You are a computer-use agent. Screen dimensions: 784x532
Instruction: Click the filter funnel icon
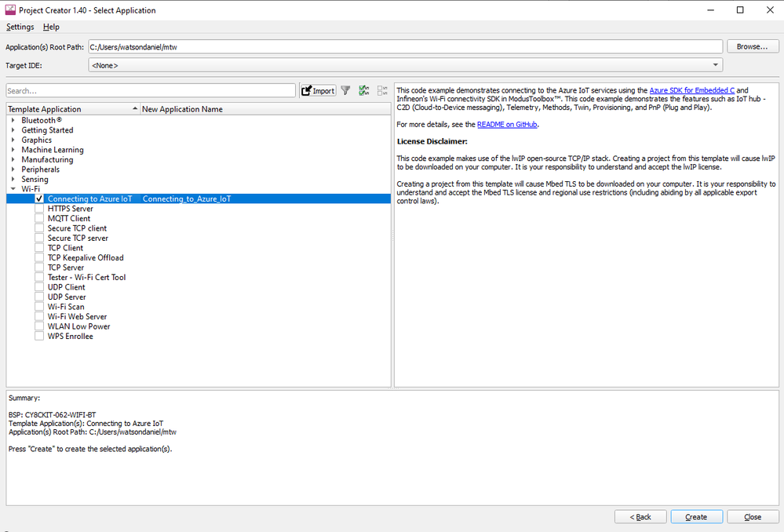click(x=345, y=91)
